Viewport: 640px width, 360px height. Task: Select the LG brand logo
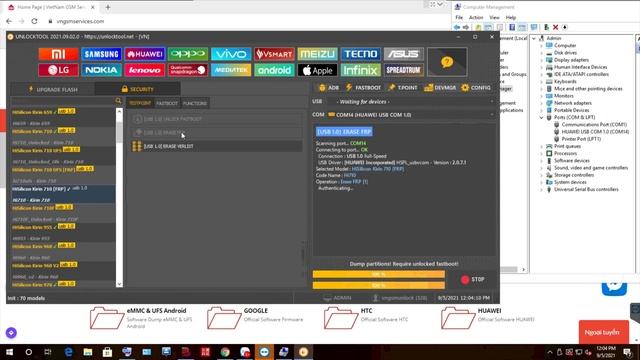point(58,70)
